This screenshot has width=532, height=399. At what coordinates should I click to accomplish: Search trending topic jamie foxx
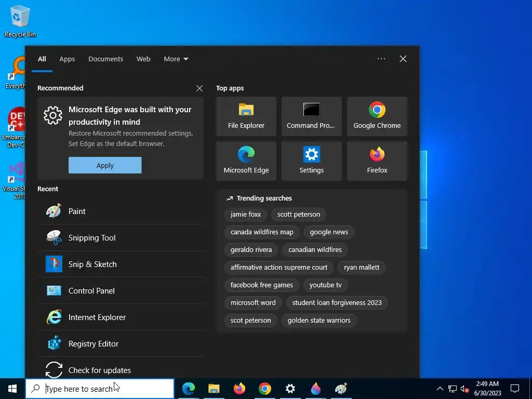pos(246,215)
